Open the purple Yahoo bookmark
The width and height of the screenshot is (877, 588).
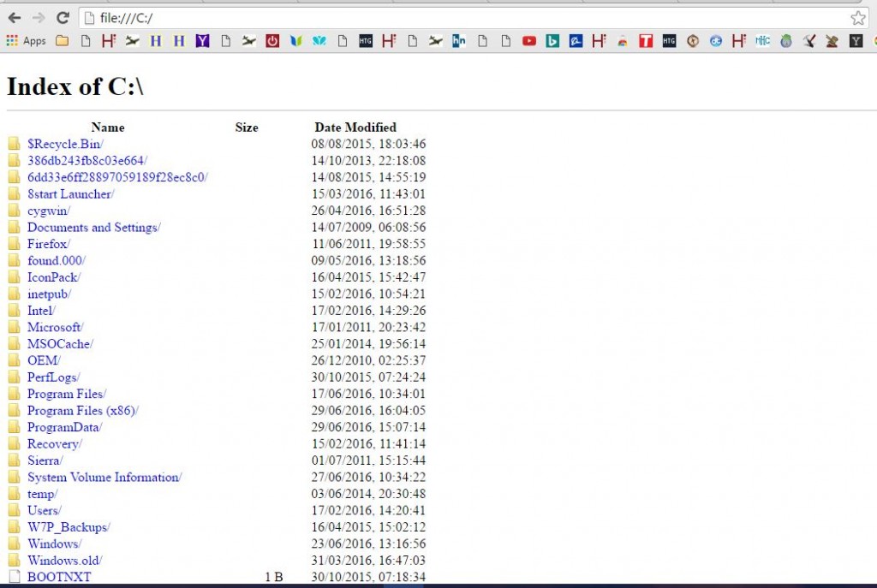coord(202,41)
